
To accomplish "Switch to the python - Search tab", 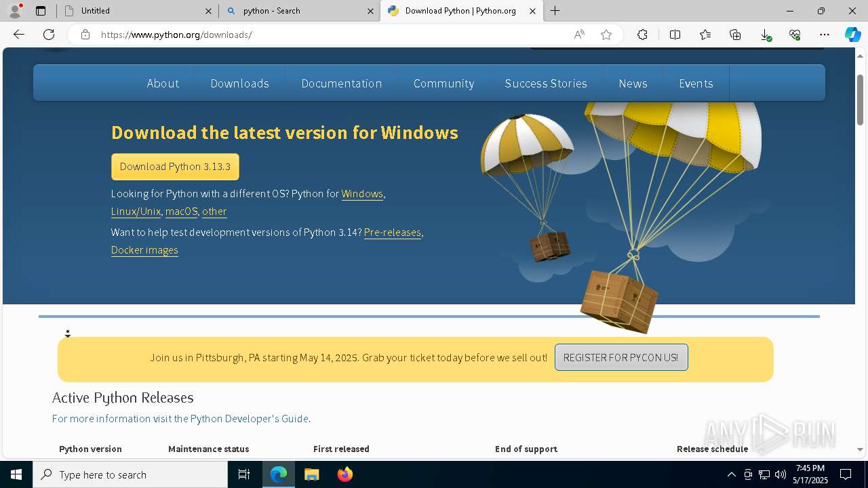I will [299, 11].
